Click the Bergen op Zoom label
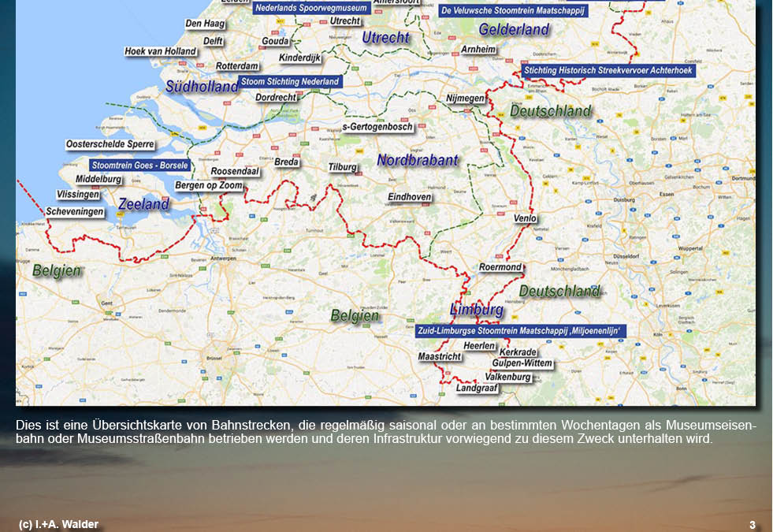The image size is (773, 532). click(x=209, y=186)
